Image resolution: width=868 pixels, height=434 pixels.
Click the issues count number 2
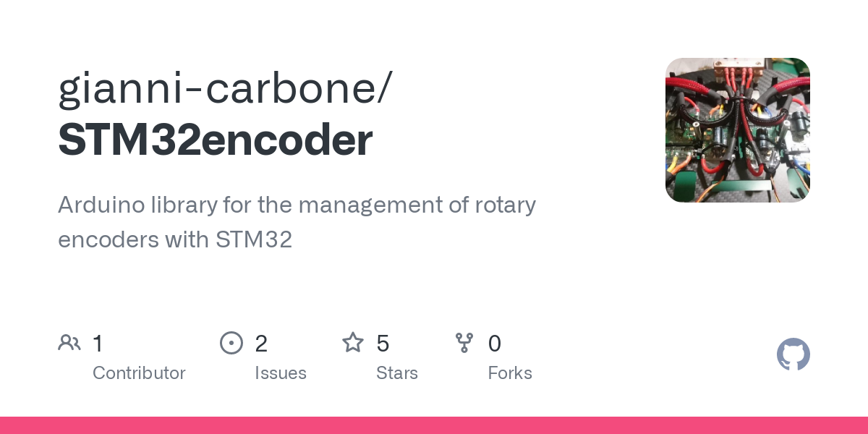[261, 344]
